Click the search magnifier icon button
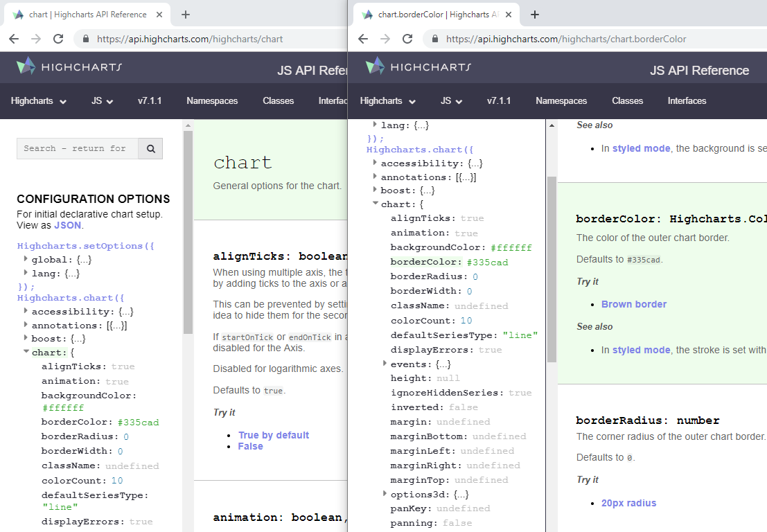This screenshot has height=532, width=767. [150, 148]
